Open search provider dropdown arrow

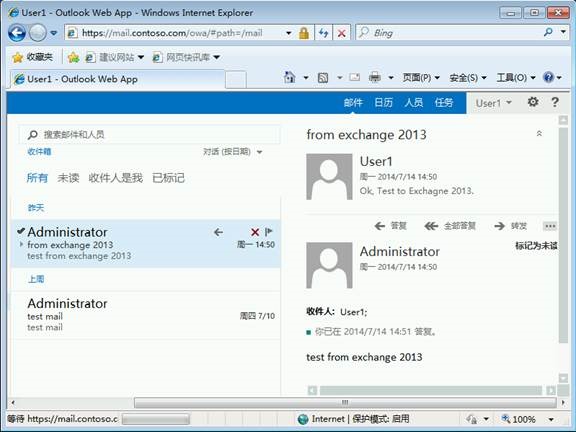563,32
